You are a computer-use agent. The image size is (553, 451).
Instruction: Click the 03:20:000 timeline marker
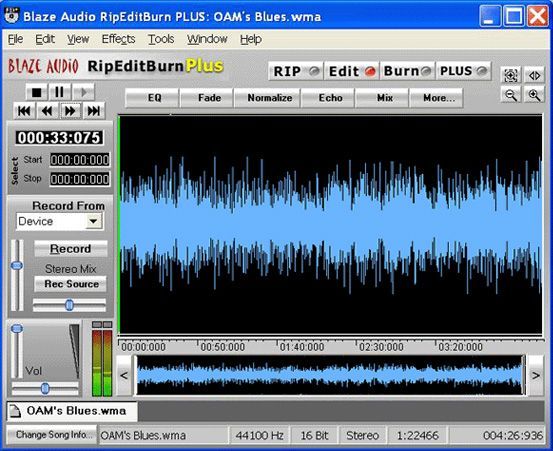460,347
